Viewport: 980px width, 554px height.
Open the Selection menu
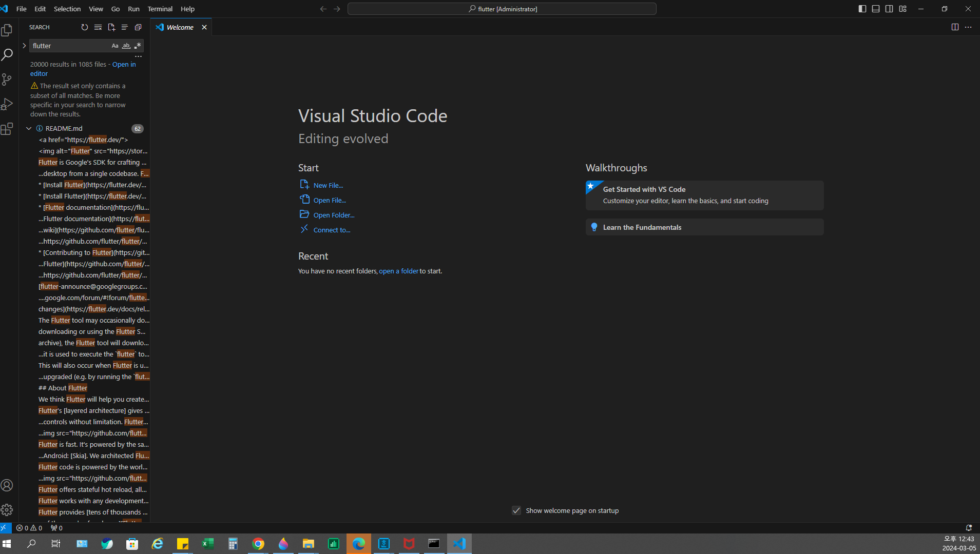pos(67,9)
